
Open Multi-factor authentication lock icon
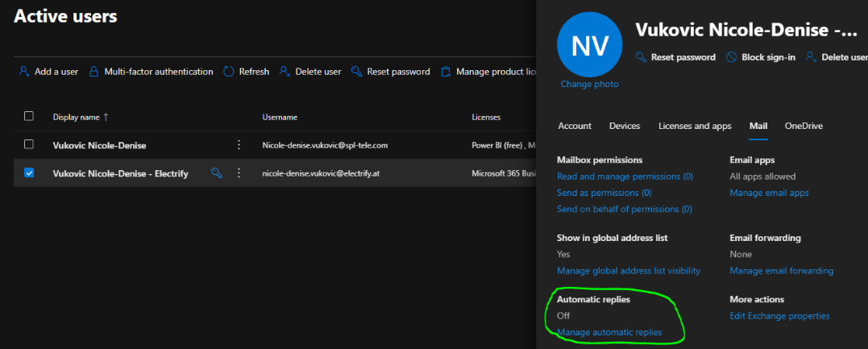coord(94,72)
